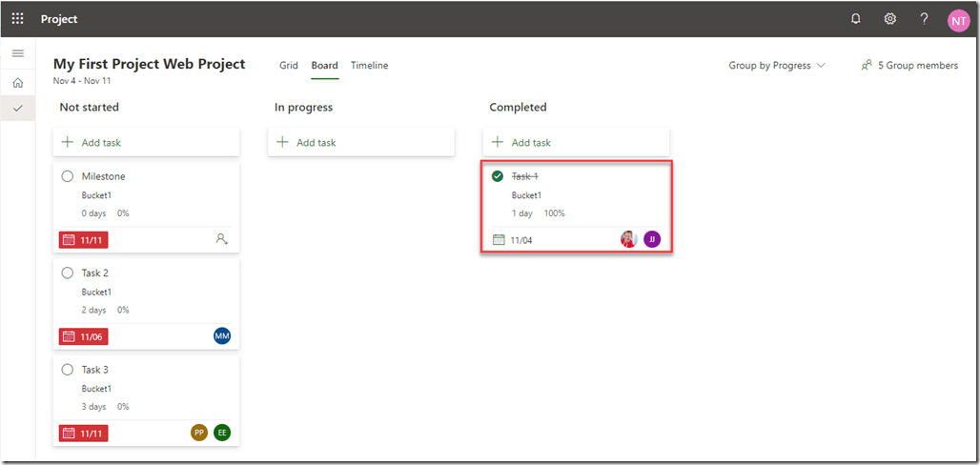Viewport: 980px width, 465px height.
Task: Mark Task 2 as complete
Action: pos(68,273)
